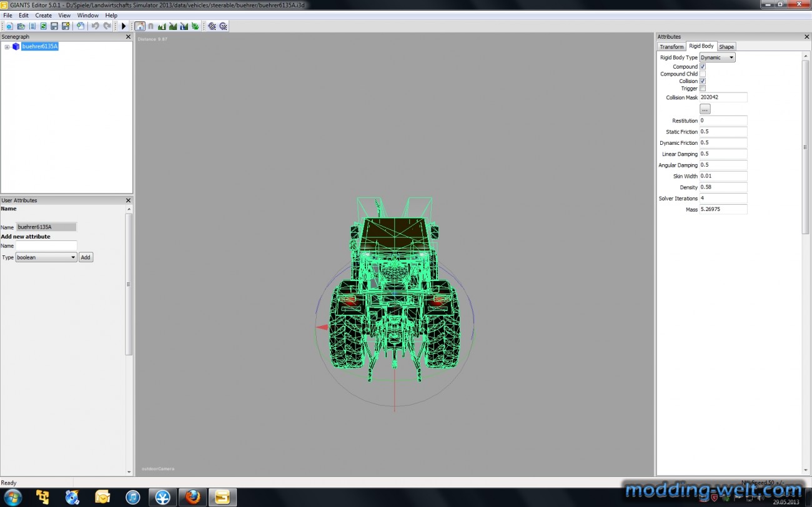Click the Angular Damping field

(x=723, y=165)
